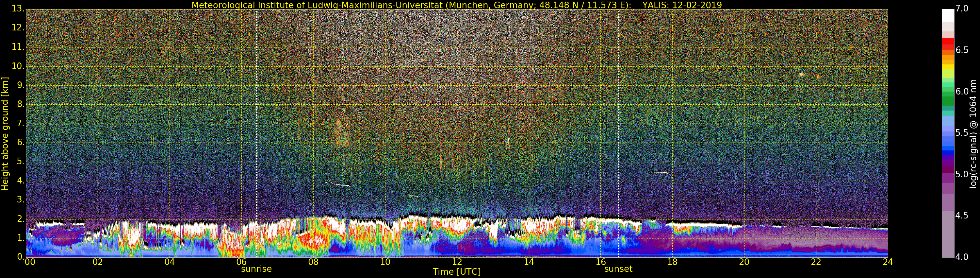Click the 'YALIS: 12-02-2019' date in title

pyautogui.click(x=682, y=5)
